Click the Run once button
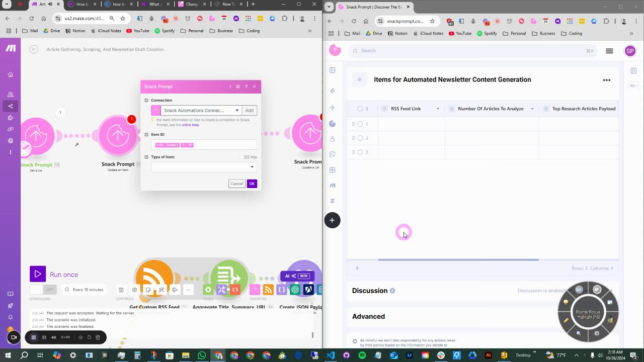The height and width of the screenshot is (362, 644). [54, 275]
